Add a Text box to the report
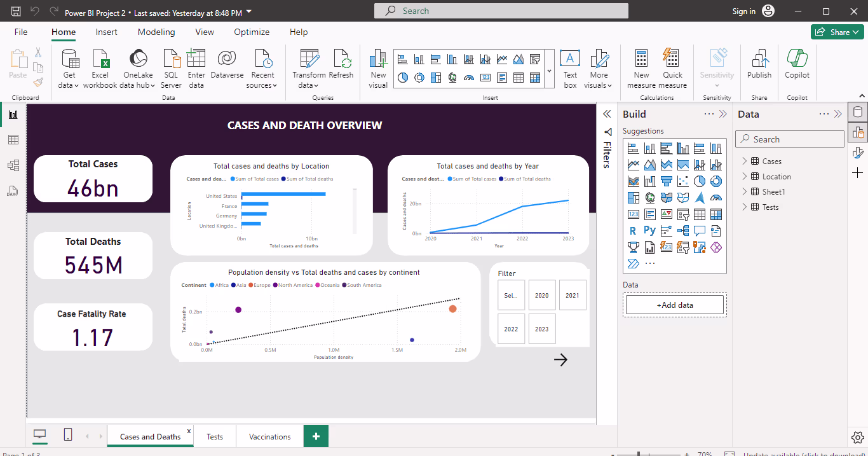The height and width of the screenshot is (456, 868). (570, 68)
